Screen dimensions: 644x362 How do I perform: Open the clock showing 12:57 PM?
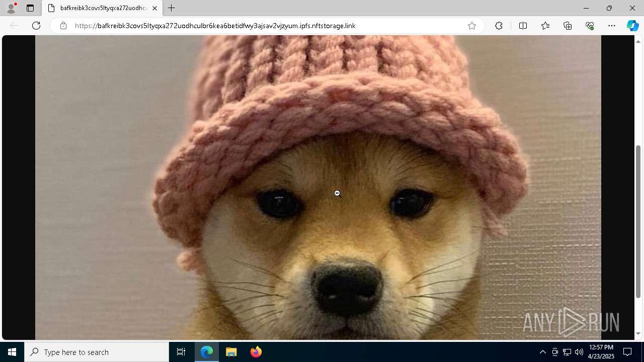click(601, 352)
